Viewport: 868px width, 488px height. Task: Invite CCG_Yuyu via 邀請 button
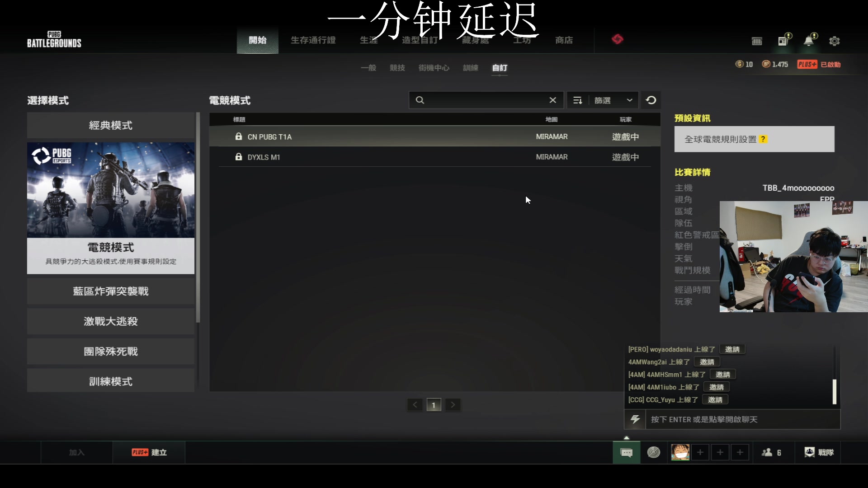click(715, 400)
